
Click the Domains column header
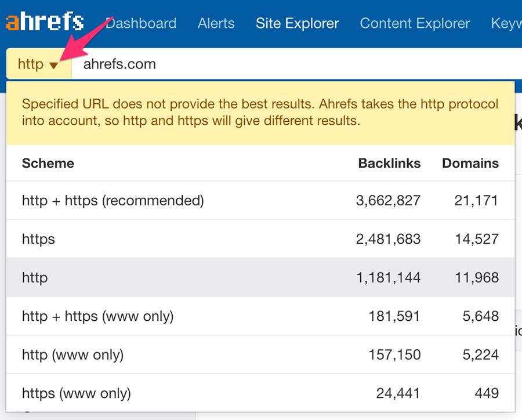point(470,163)
